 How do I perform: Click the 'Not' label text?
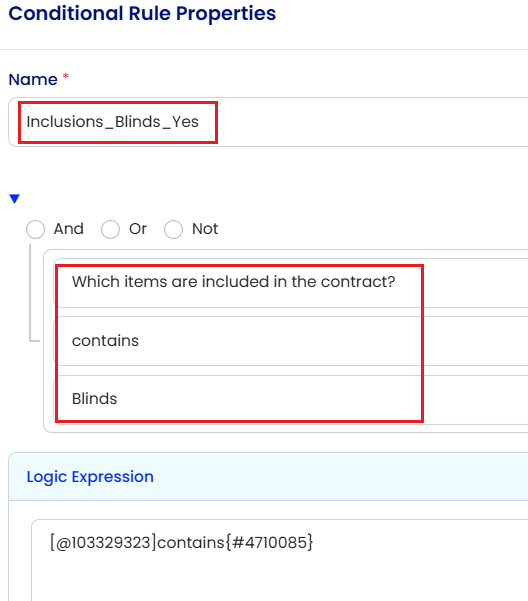coord(205,229)
